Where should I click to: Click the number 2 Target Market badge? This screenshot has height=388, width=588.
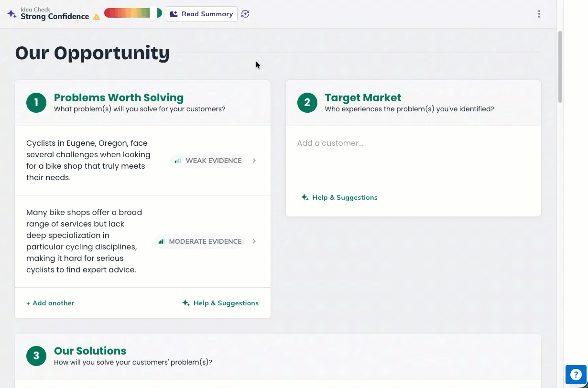pos(307,103)
